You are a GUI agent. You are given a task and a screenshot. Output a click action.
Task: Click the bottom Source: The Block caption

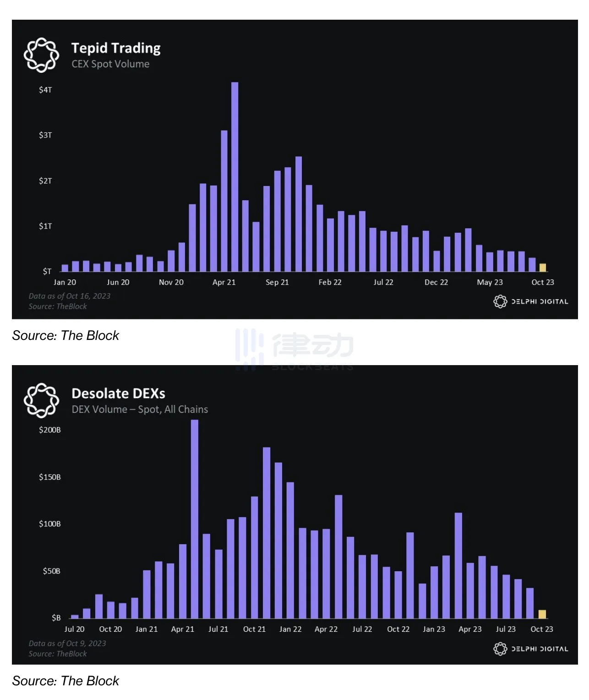pyautogui.click(x=65, y=681)
